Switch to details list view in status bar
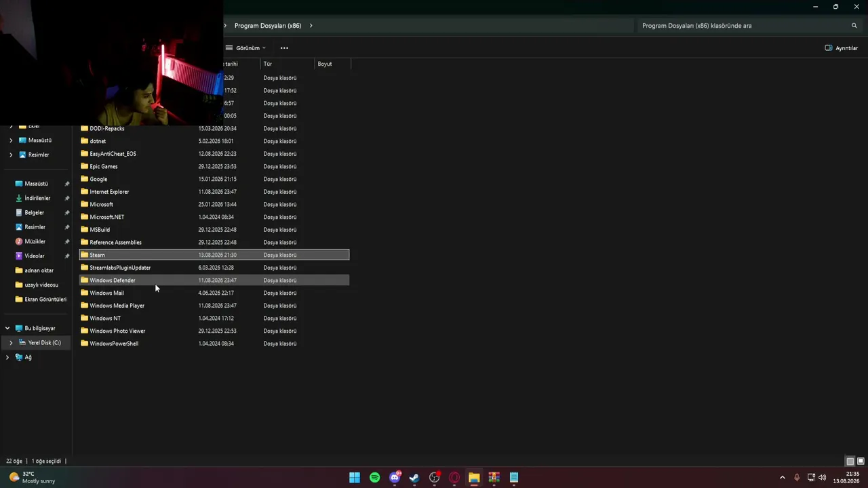Viewport: 868px width, 488px height. point(850,462)
